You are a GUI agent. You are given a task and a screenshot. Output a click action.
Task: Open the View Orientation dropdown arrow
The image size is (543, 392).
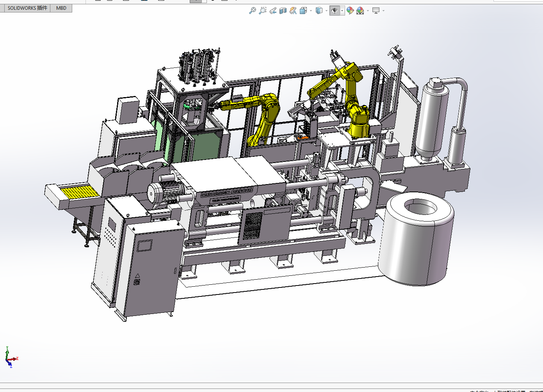coord(311,11)
